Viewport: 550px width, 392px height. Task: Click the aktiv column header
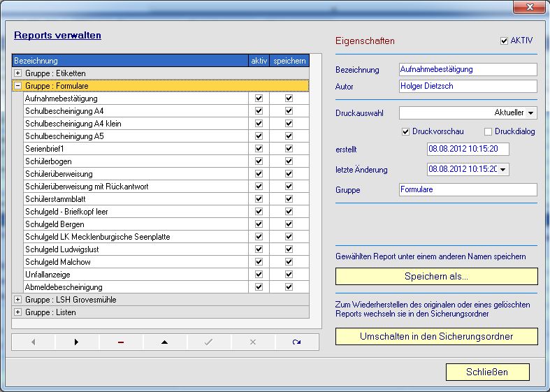(259, 60)
